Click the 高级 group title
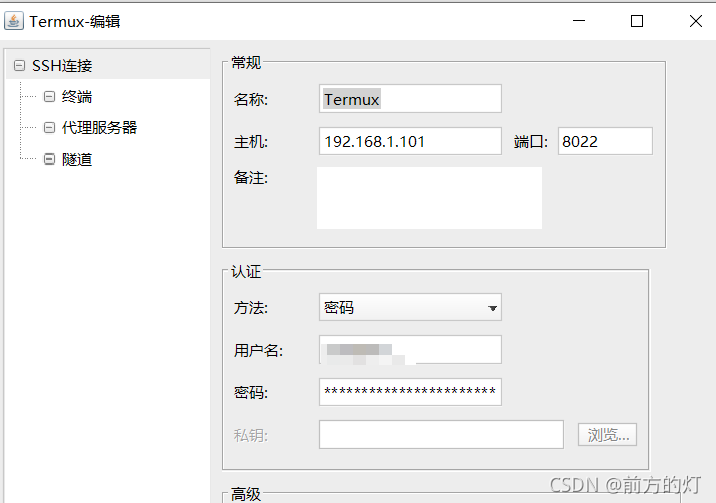 click(246, 494)
